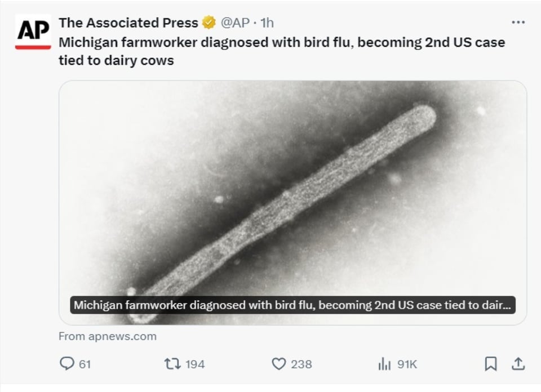The height and width of the screenshot is (392, 541).
Task: Open the bird flu microscope image card
Action: point(292,203)
